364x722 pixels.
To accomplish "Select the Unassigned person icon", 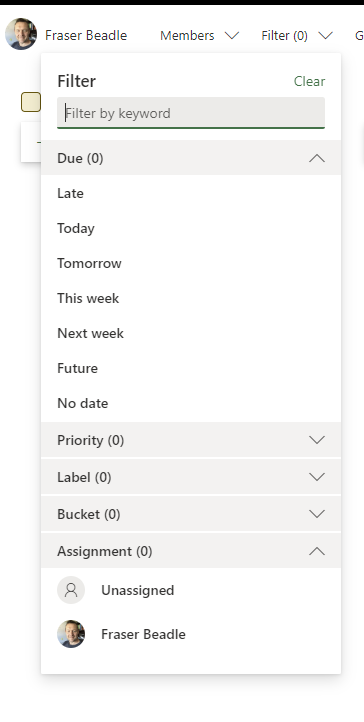I will [x=71, y=590].
